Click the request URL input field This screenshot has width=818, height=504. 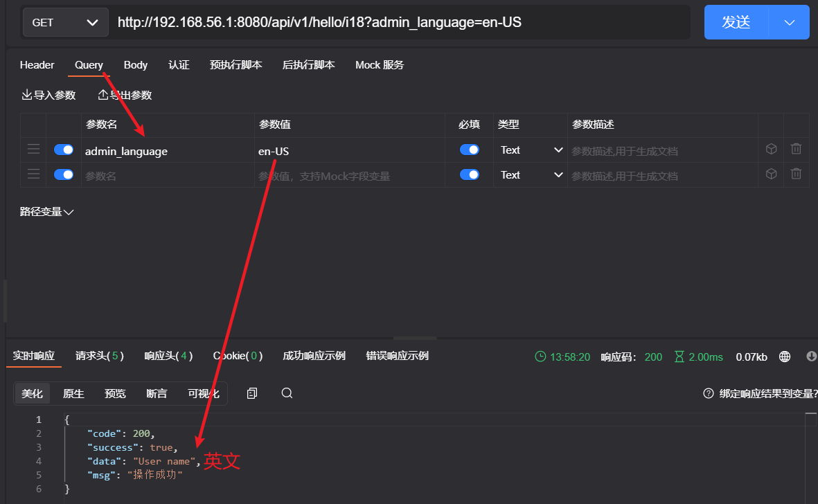(x=402, y=22)
